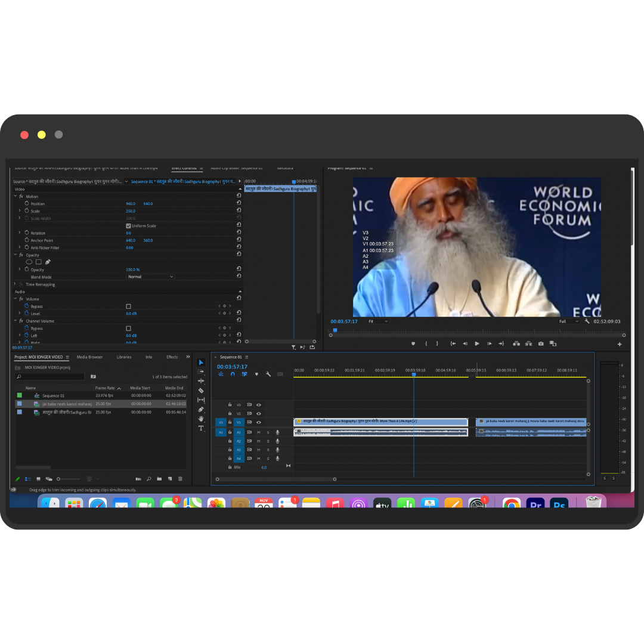
Task: Hide the V1 track output with the eye icon
Action: pyautogui.click(x=259, y=422)
